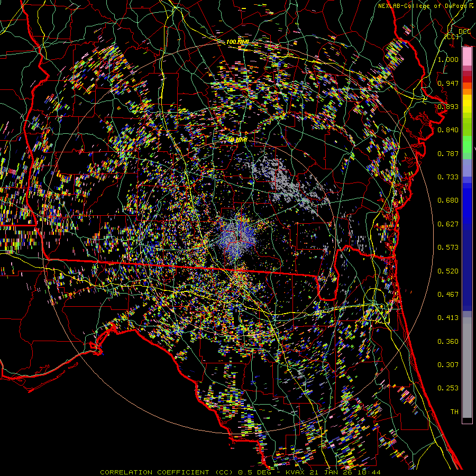Pick the gray color bar segment

467,368
